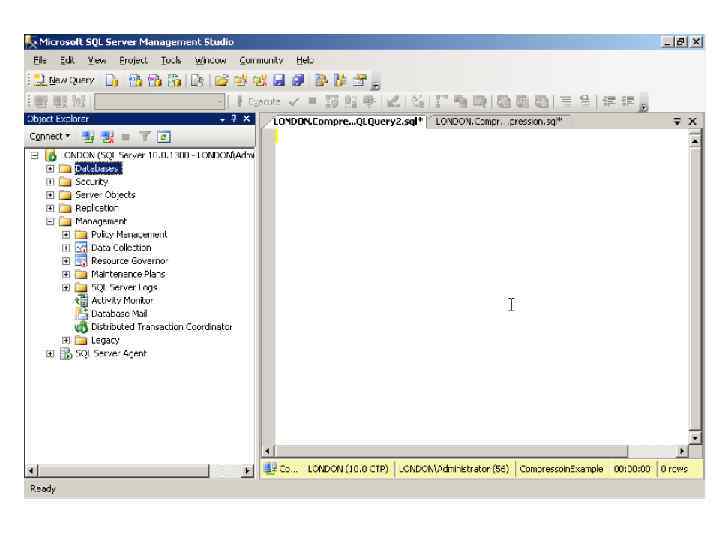720x540 pixels.
Task: Open the View menu
Action: [97, 60]
